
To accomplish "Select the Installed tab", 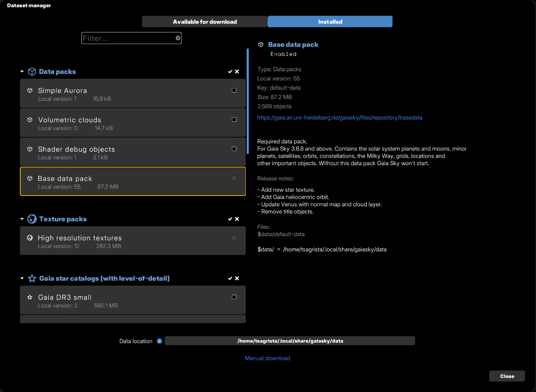I will click(330, 22).
